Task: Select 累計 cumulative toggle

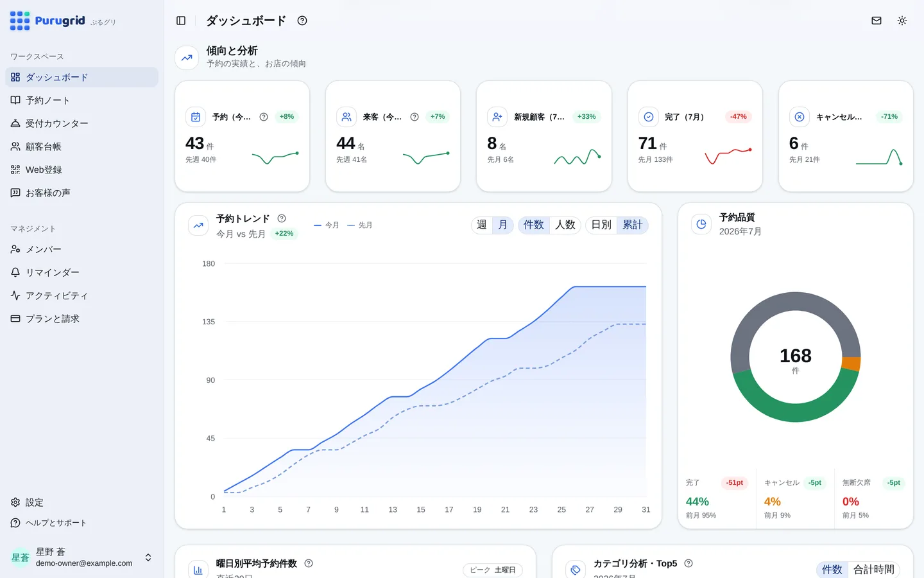Action: 633,225
